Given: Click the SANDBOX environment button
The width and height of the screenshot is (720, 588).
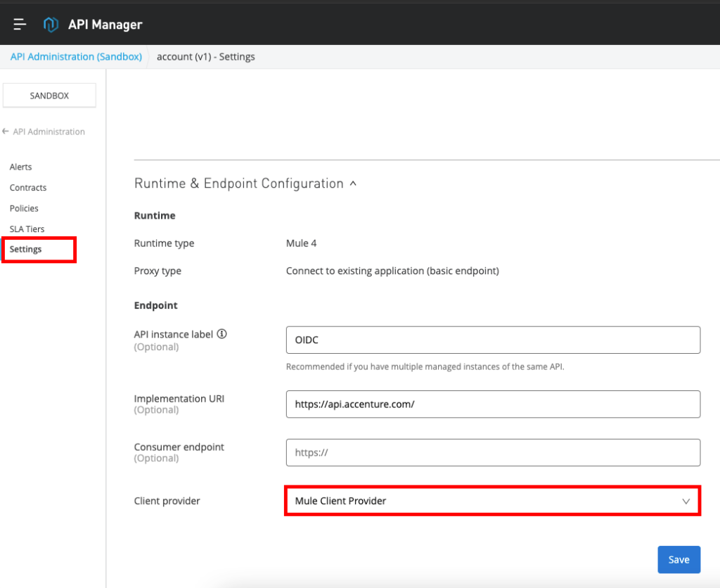Looking at the screenshot, I should pyautogui.click(x=49, y=96).
